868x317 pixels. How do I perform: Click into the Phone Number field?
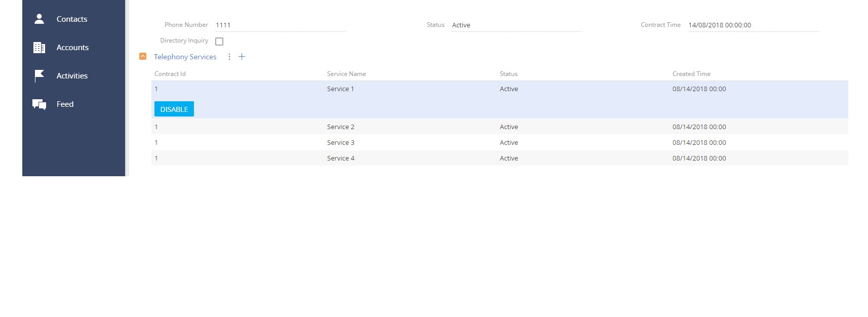(x=280, y=25)
